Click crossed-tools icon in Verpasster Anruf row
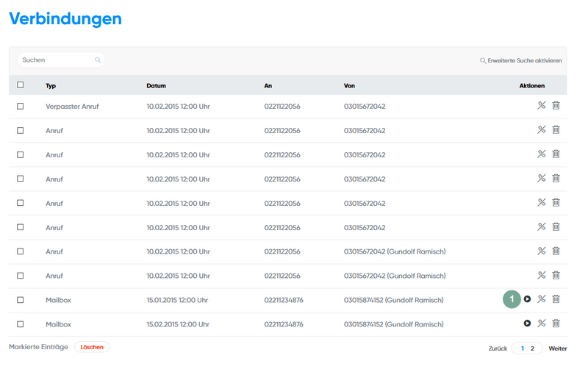 pyautogui.click(x=542, y=106)
